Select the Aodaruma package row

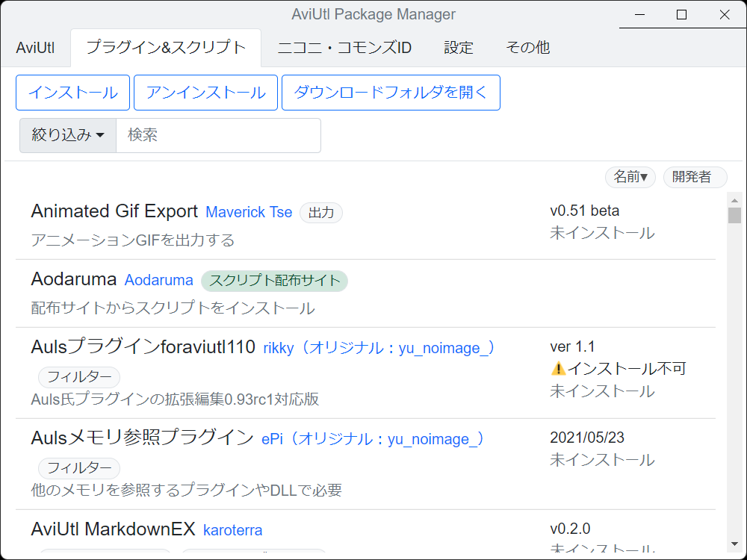click(x=365, y=293)
